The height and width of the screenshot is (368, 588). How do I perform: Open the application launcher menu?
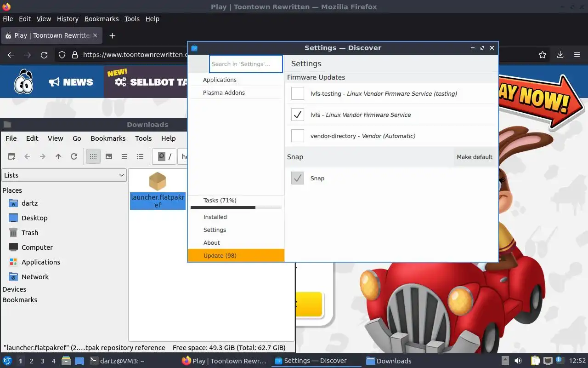coord(7,361)
